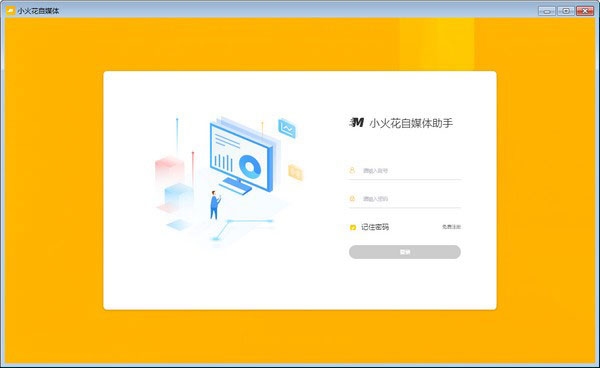Screen dimensions: 600x368
Task: Open the 免费注册 registration link
Action: coord(452,227)
